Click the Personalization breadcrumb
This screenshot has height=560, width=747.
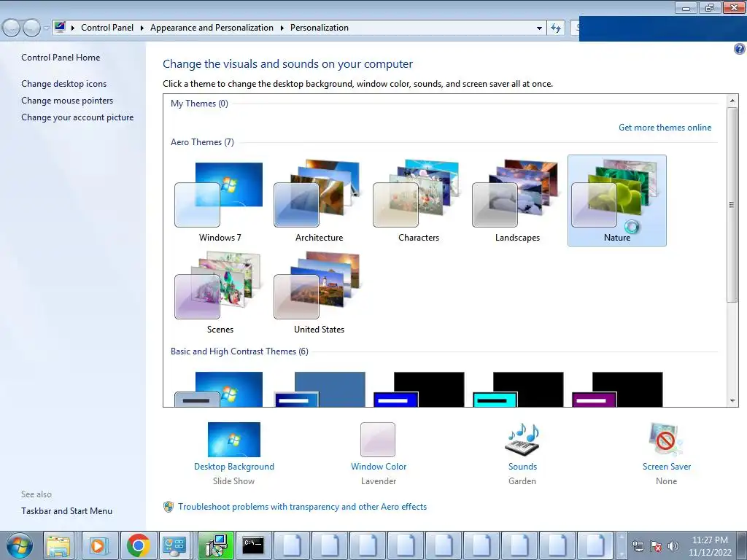pyautogui.click(x=320, y=28)
